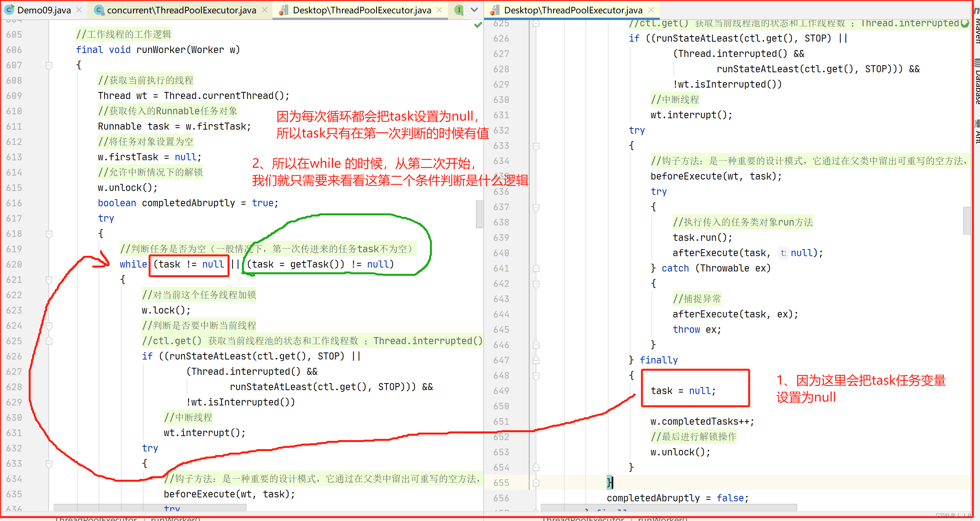Toggle fold end marker at right line 654
980x521 pixels.
click(x=536, y=468)
